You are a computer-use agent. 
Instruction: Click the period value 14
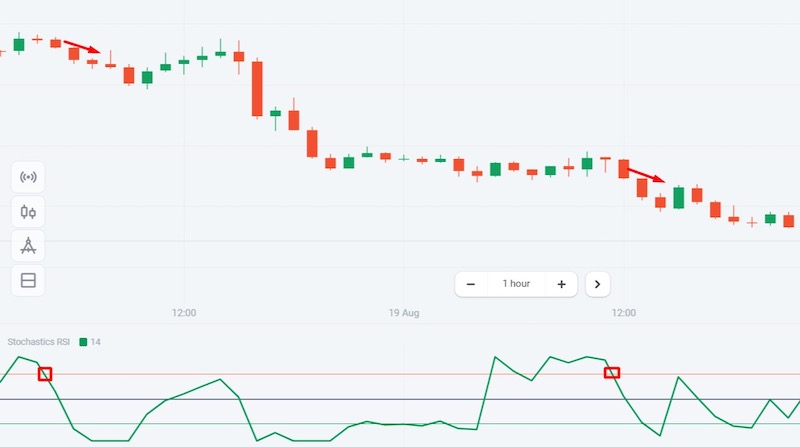click(96, 342)
